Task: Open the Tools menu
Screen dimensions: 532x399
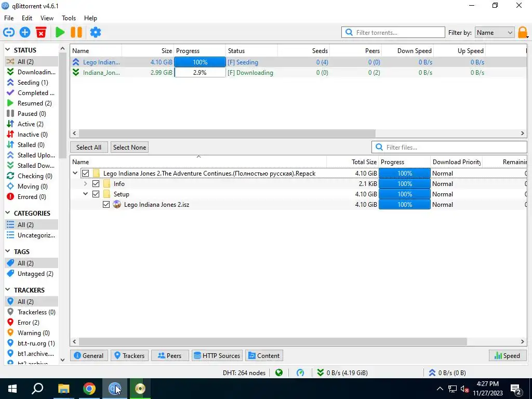Action: coord(69,18)
